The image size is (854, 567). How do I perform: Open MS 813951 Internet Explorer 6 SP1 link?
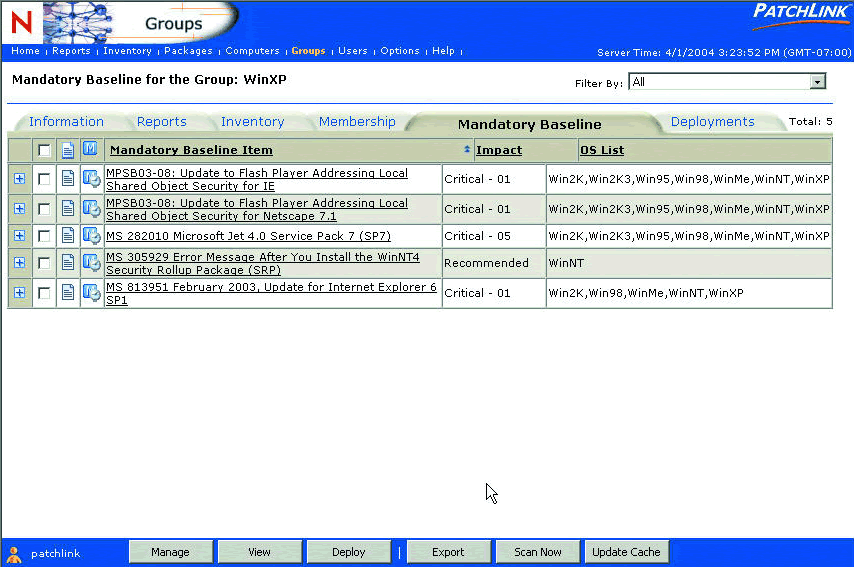pyautogui.click(x=271, y=293)
